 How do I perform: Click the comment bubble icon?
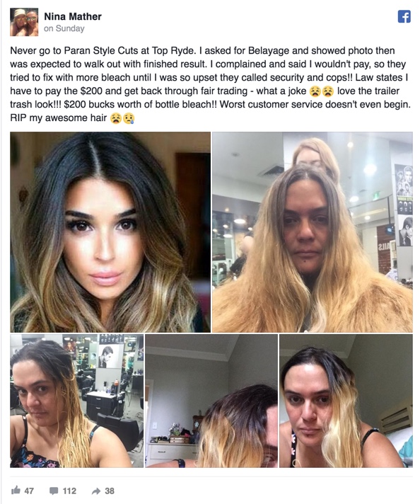point(54,491)
